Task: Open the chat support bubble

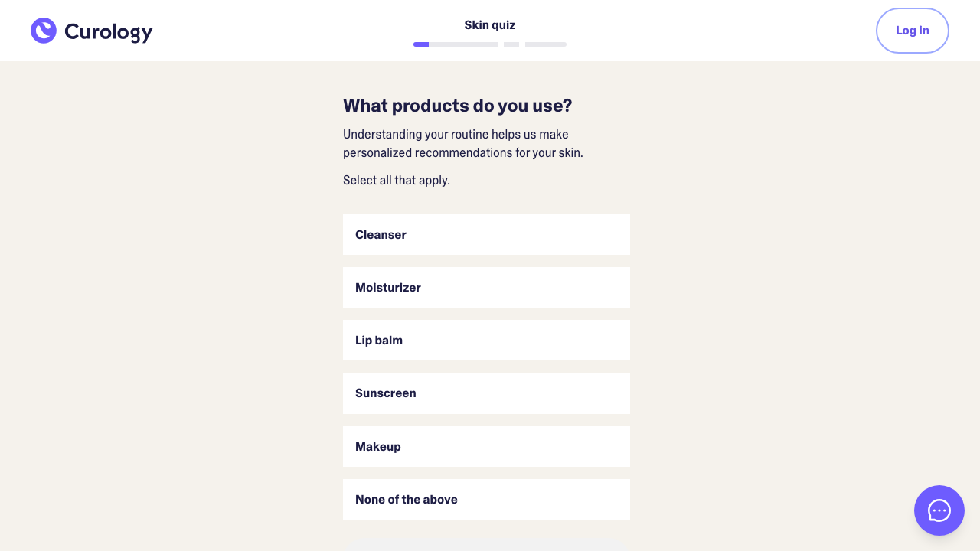Action: 939,510
